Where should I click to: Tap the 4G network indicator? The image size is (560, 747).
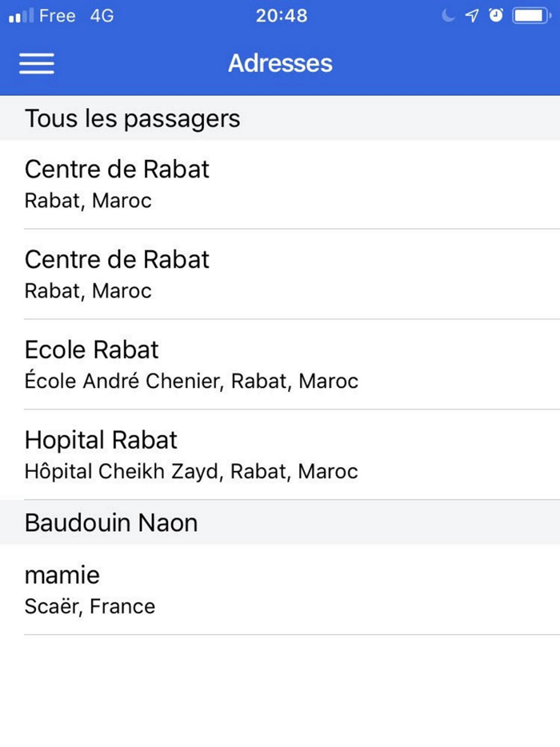point(102,16)
